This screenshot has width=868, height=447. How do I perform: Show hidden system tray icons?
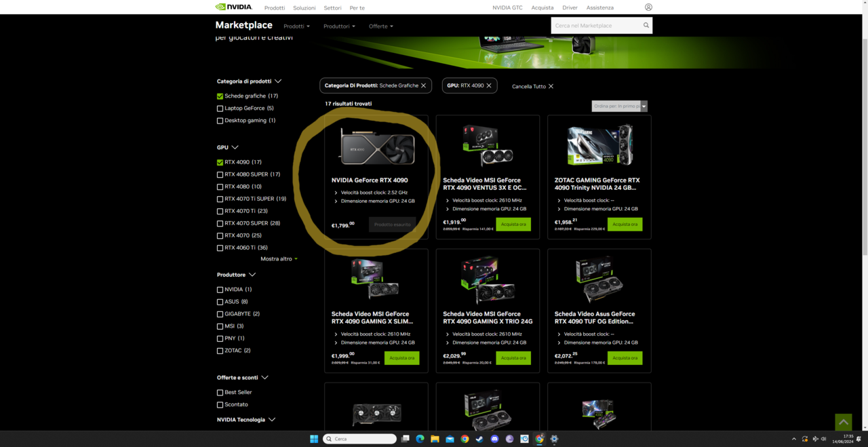click(794, 439)
